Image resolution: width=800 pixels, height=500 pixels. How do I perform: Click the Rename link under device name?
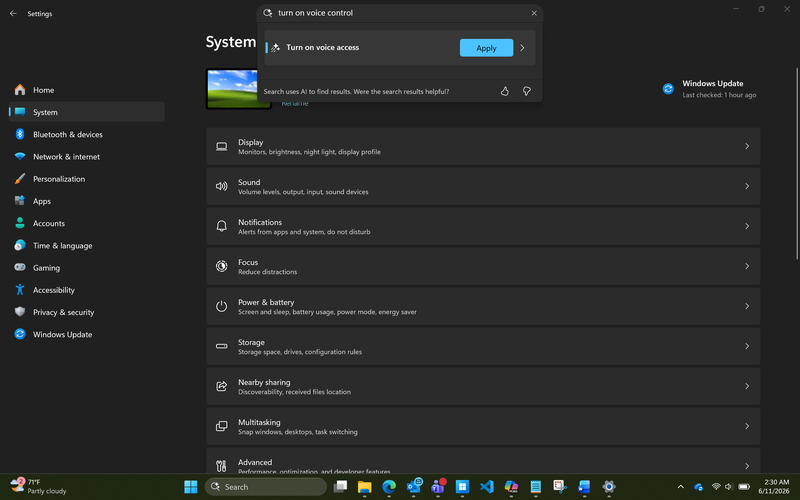[x=295, y=104]
